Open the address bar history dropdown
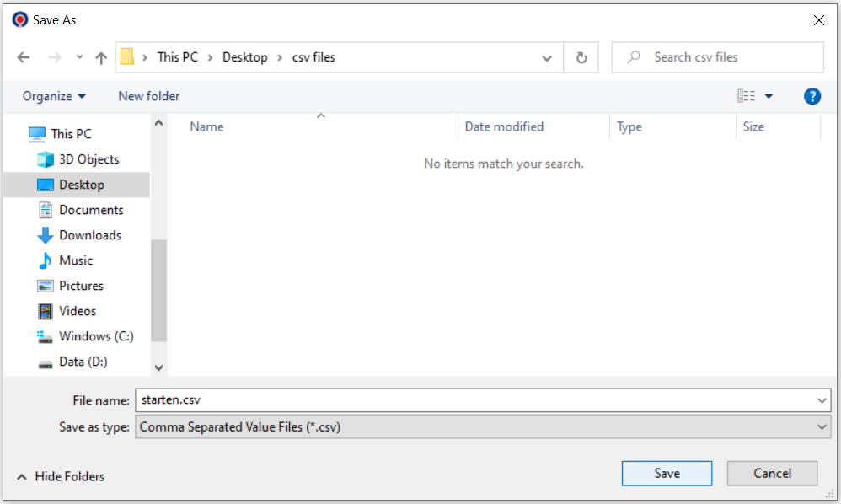 click(x=547, y=58)
